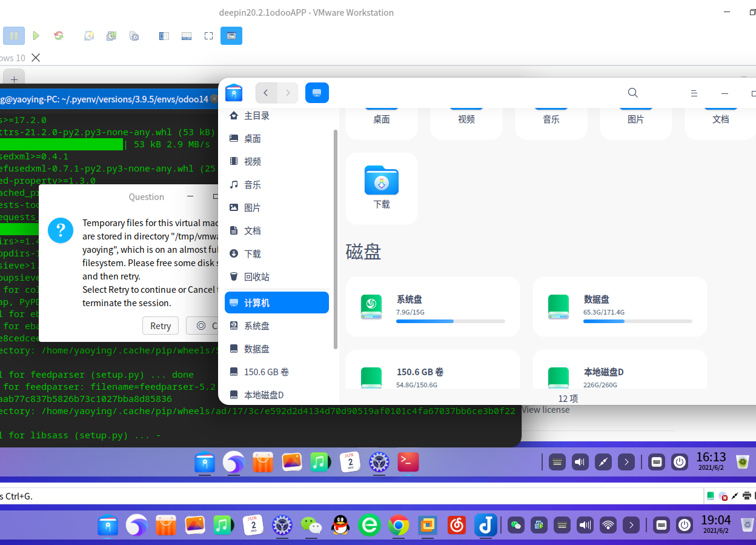This screenshot has height=545, width=756.
Task: Open 360 browser green e icon in host dock
Action: coord(370,525)
